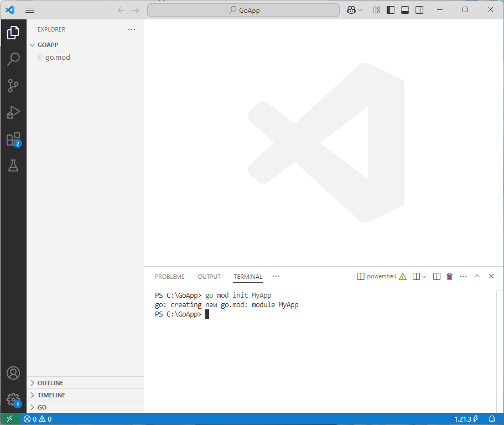Collapse the GOAPP folder section
Image resolution: width=504 pixels, height=425 pixels.
click(85, 45)
